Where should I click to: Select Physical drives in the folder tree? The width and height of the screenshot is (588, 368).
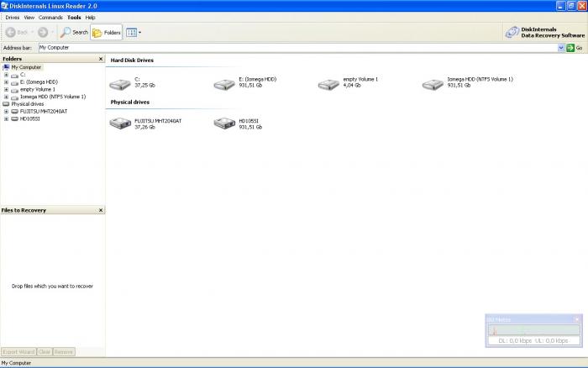(x=28, y=104)
